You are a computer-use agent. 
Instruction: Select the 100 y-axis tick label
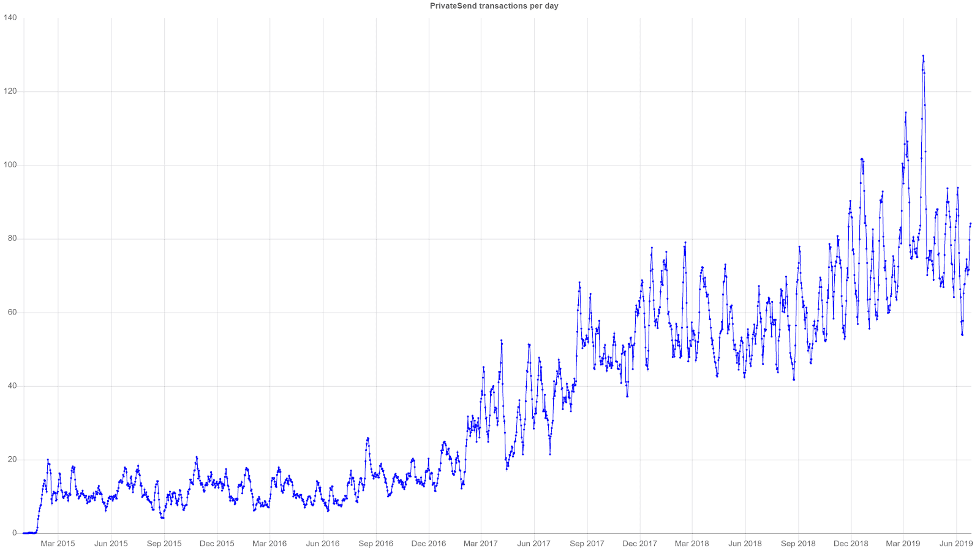point(10,165)
